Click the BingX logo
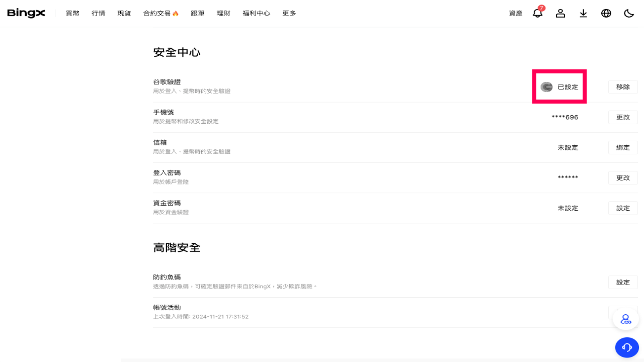Image resolution: width=644 pixels, height=362 pixels. [x=26, y=13]
